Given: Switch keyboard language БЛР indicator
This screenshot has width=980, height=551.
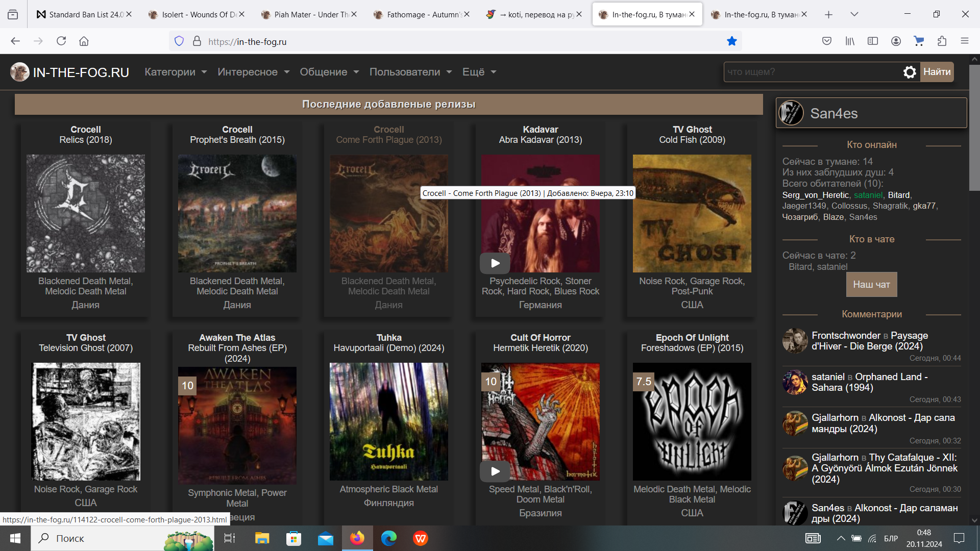Looking at the screenshot, I should point(891,538).
